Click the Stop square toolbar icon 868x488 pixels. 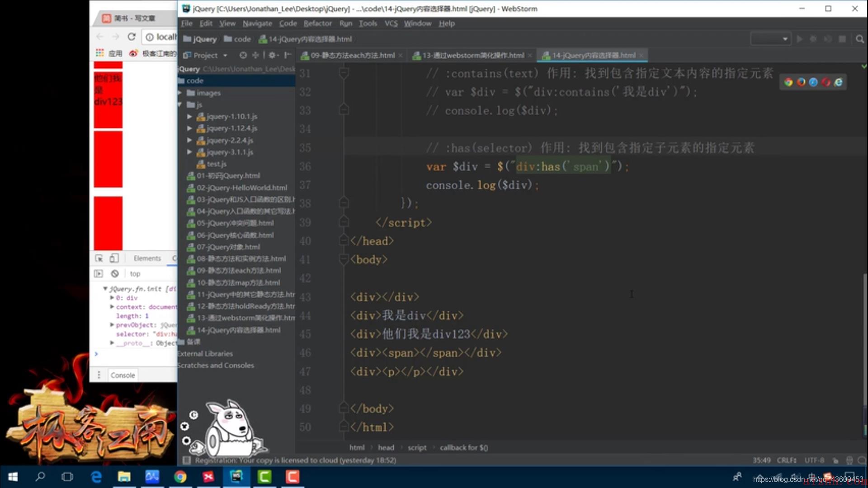pyautogui.click(x=842, y=39)
